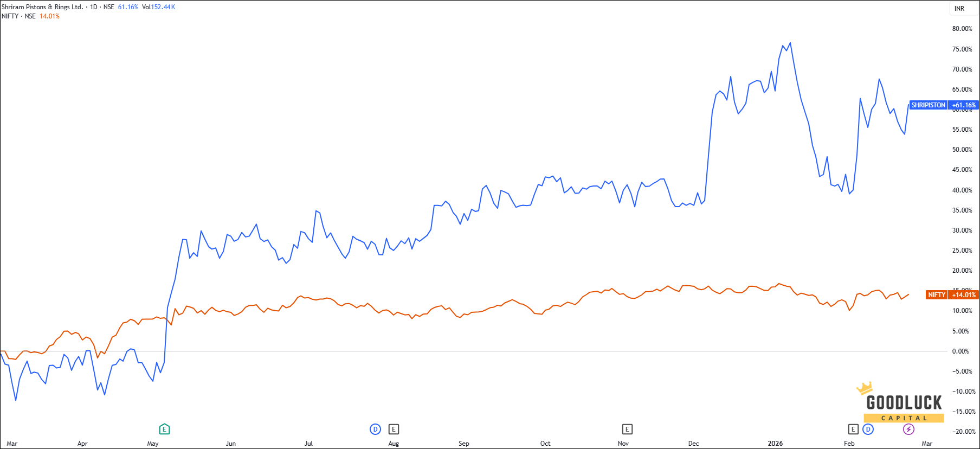This screenshot has width=980, height=449.
Task: Click the earnings marker above Aug label
Action: [x=394, y=429]
